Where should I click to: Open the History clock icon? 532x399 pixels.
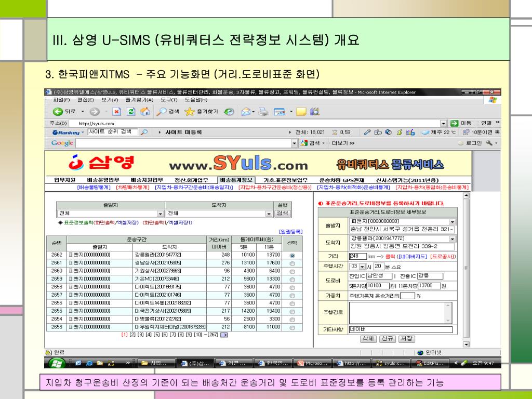coord(229,112)
